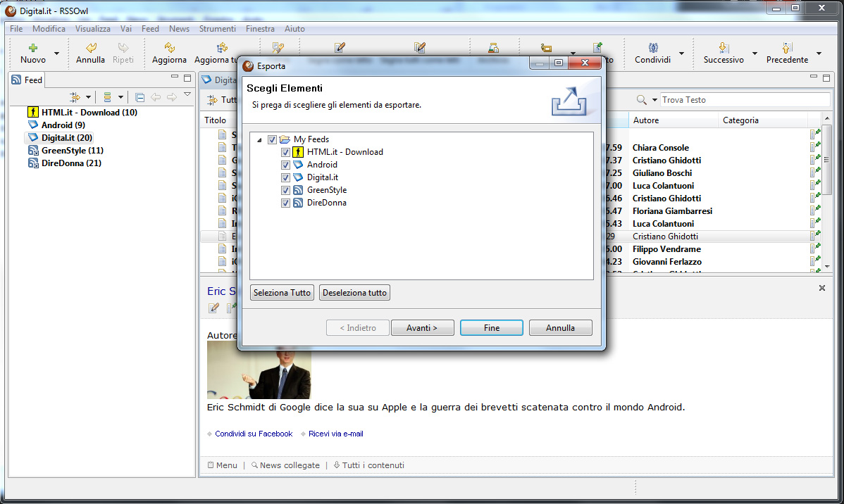Maximize the Feed panel

click(x=187, y=78)
